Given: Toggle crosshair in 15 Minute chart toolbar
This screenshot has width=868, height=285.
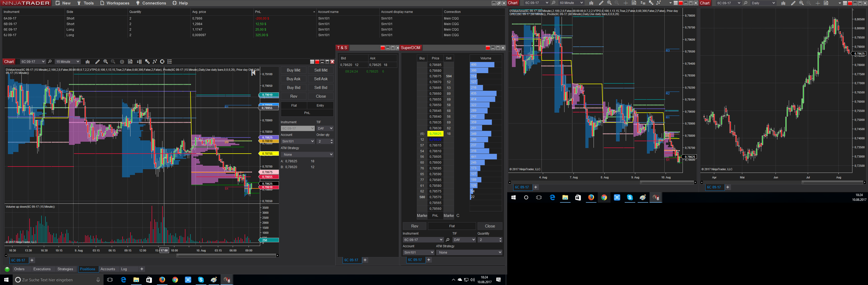Looking at the screenshot, I should 122,61.
